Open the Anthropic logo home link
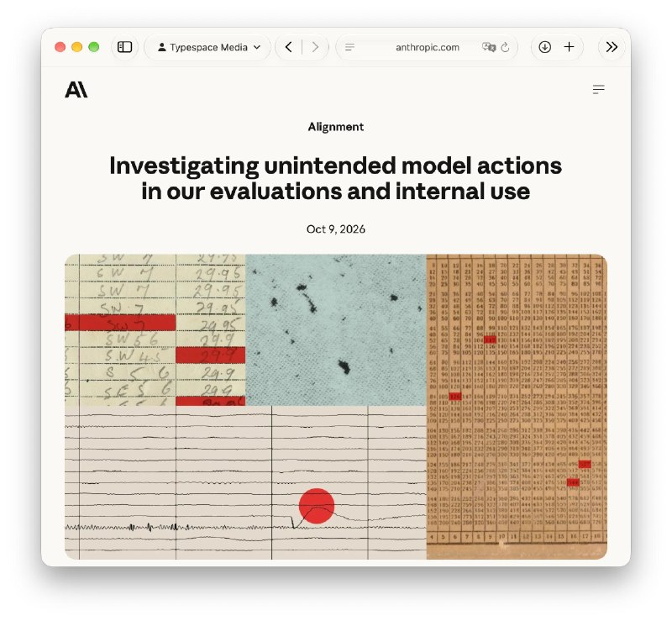This screenshot has width=672, height=621. coord(76,90)
